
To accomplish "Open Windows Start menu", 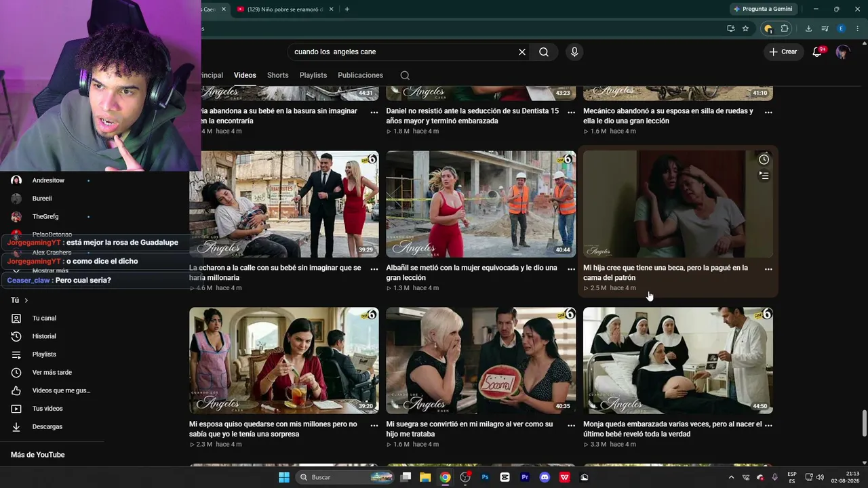I will pos(284,477).
